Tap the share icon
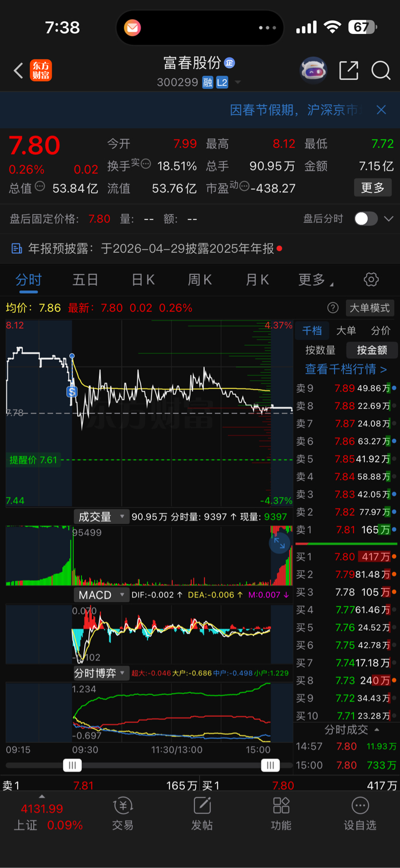This screenshot has width=400, height=868. (348, 70)
